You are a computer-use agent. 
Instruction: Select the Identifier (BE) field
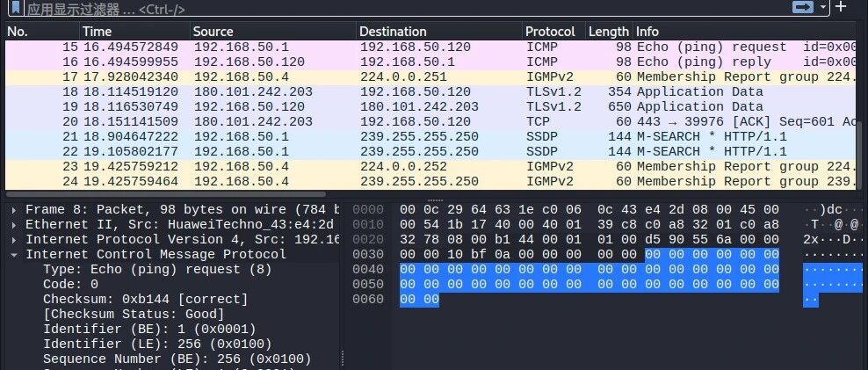[x=149, y=330]
